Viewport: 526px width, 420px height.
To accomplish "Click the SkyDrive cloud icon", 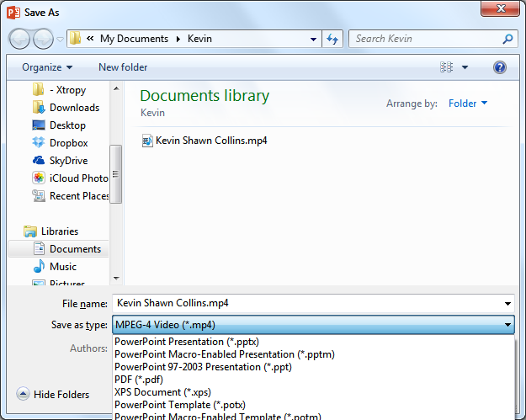I will 39,161.
